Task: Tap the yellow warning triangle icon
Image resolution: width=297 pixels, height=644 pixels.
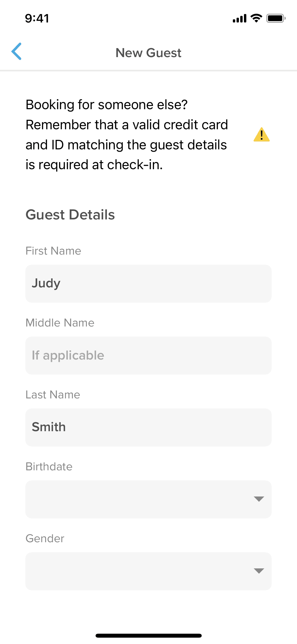Action: [261, 135]
